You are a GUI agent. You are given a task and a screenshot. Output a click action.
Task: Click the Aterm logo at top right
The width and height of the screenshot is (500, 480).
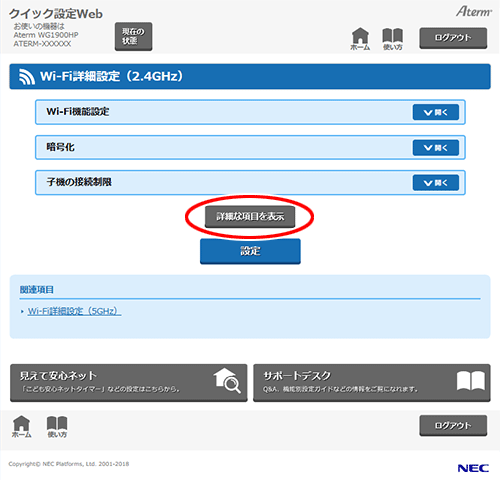pos(474,11)
